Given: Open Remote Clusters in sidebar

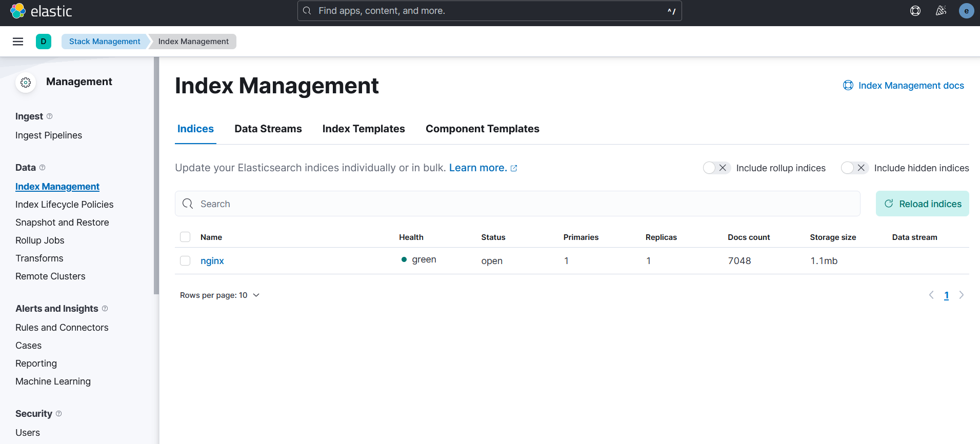Looking at the screenshot, I should click(50, 276).
